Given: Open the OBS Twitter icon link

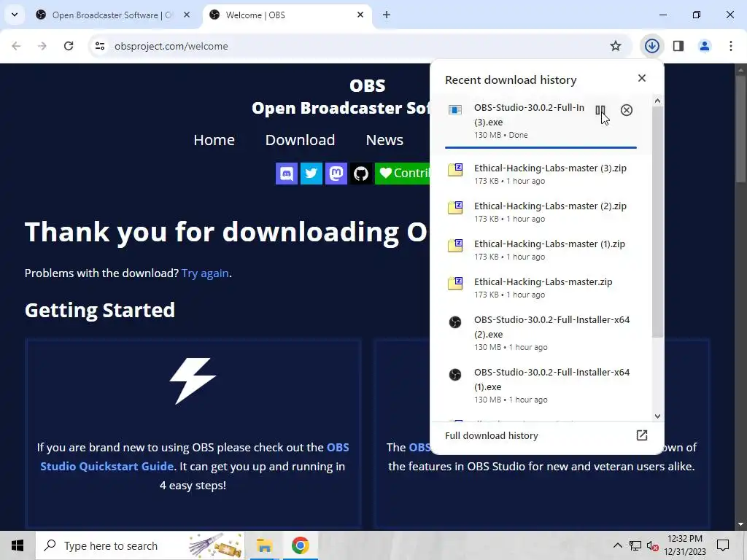Looking at the screenshot, I should (x=311, y=174).
